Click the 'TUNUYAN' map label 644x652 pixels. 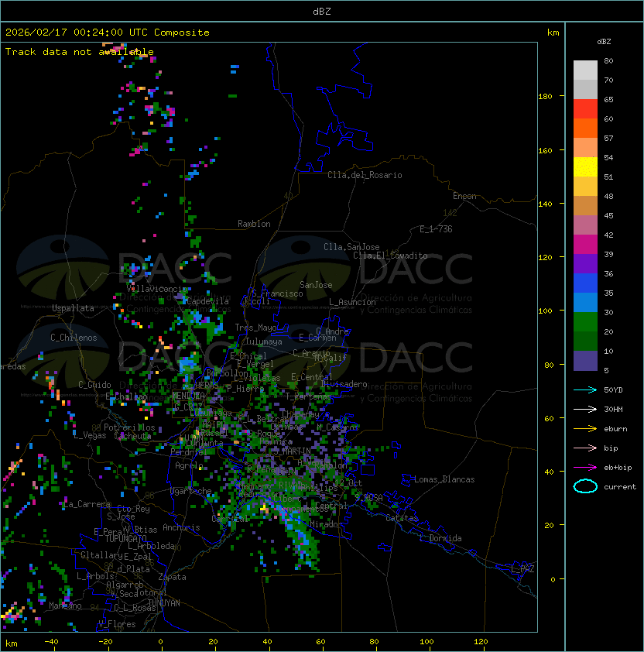pyautogui.click(x=164, y=603)
